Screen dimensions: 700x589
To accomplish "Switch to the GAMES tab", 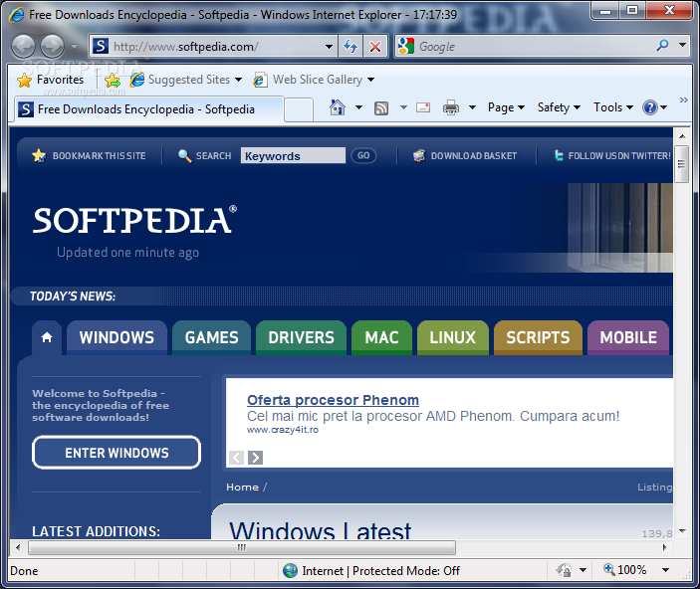I will (x=212, y=338).
